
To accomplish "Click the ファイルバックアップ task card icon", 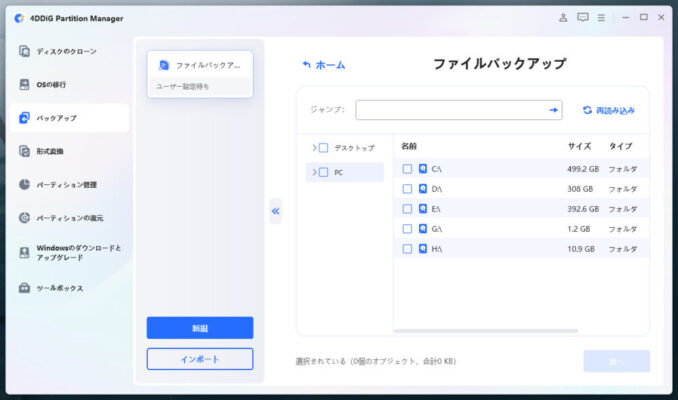I will point(164,65).
